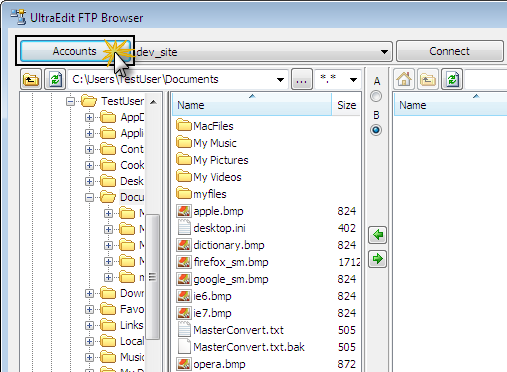
Task: Expand the Cook tree folder
Action: point(89,165)
